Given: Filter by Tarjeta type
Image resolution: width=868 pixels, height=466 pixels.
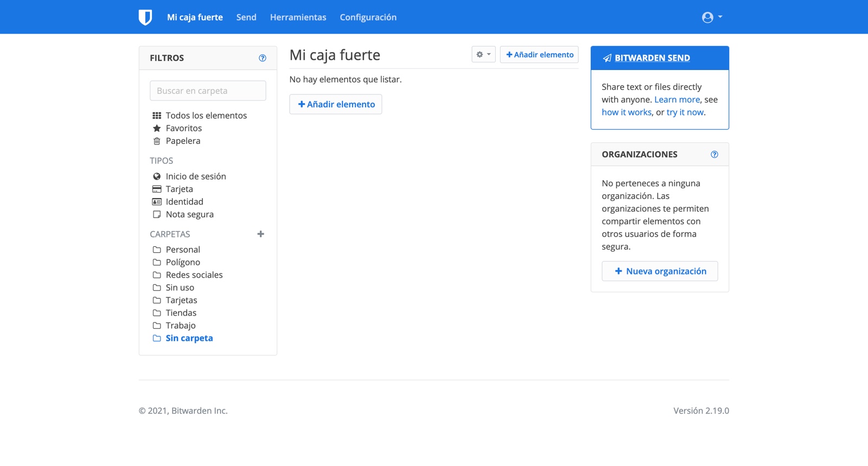Looking at the screenshot, I should (179, 189).
